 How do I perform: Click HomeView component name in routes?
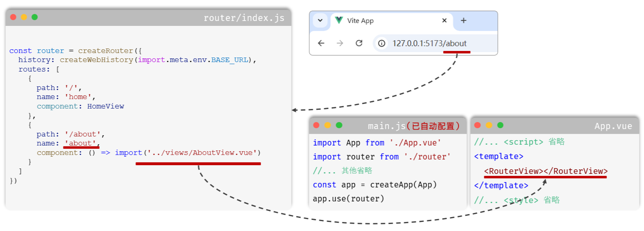(105, 106)
